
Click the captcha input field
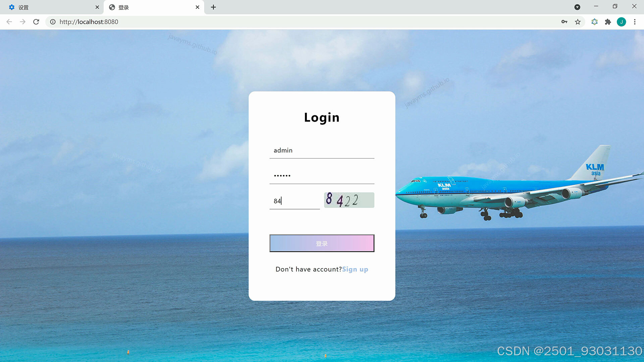click(x=294, y=201)
